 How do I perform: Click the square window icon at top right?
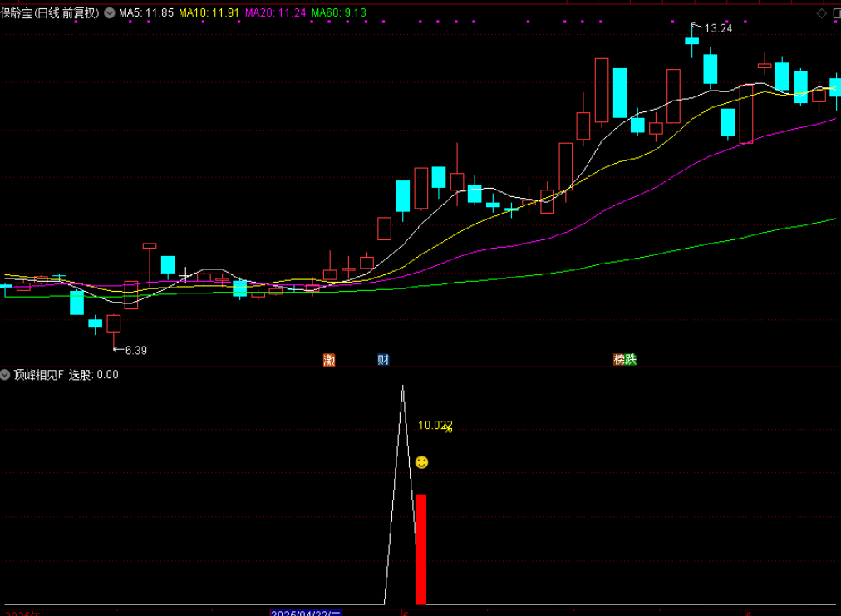pyautogui.click(x=834, y=13)
